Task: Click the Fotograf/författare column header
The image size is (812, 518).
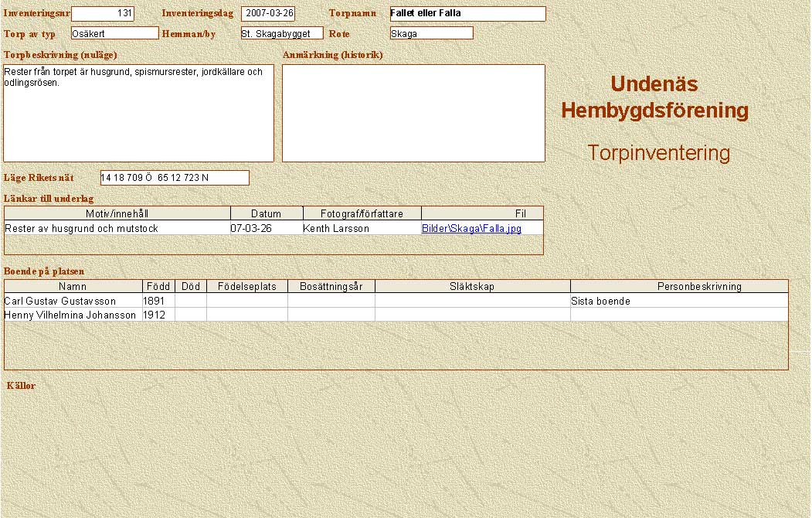Action: tap(361, 213)
